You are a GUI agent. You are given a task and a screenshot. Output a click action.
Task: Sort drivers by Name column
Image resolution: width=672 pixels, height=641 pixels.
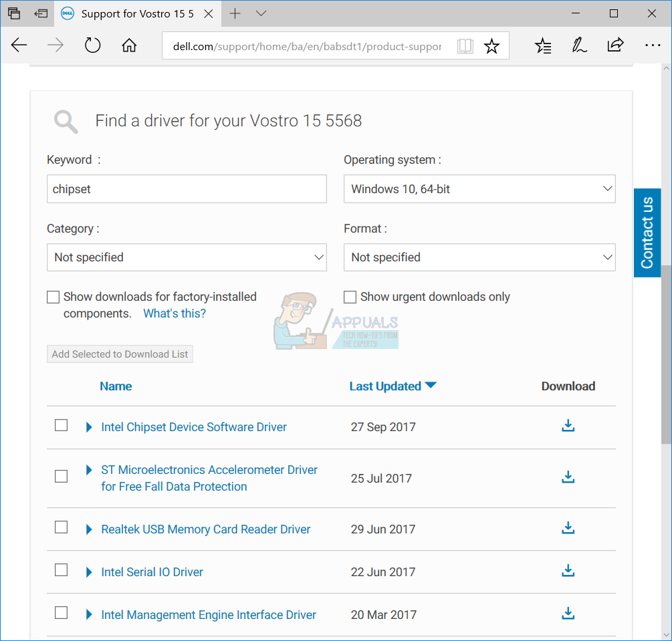click(x=116, y=386)
